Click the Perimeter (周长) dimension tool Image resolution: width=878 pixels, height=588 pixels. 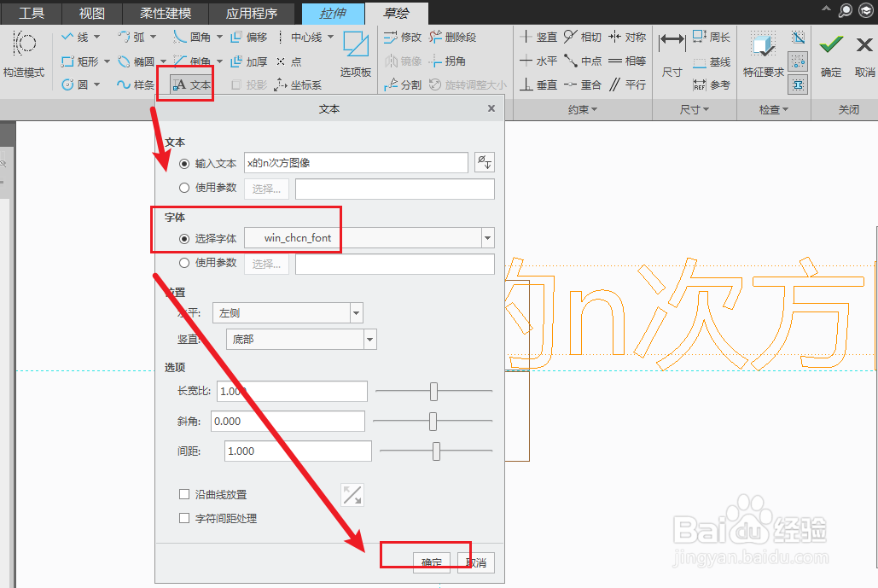711,37
